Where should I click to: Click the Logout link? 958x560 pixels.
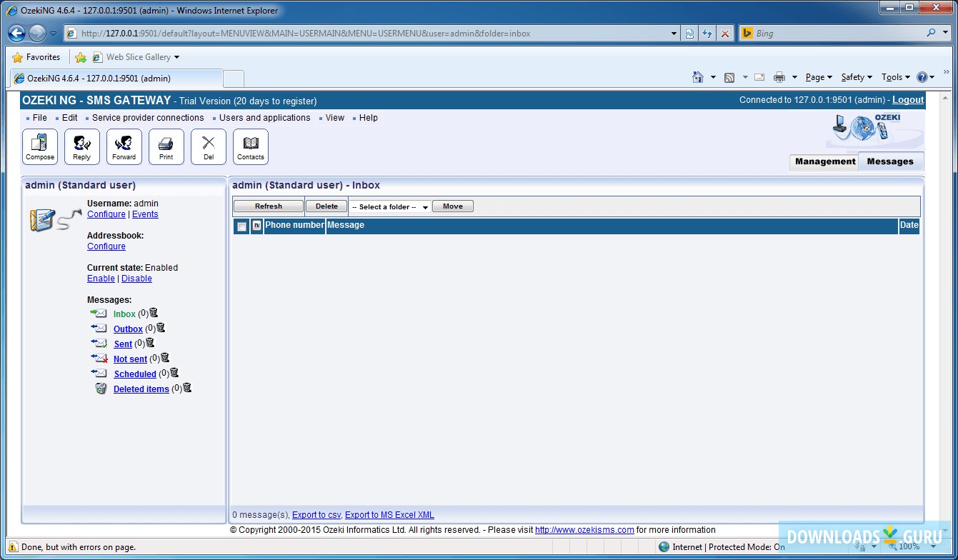(x=908, y=100)
